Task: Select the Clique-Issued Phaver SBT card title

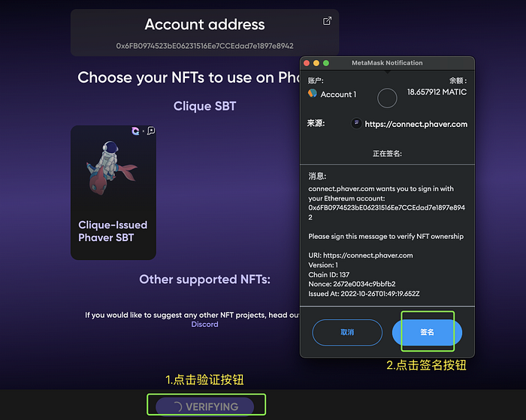Action: 113,231
